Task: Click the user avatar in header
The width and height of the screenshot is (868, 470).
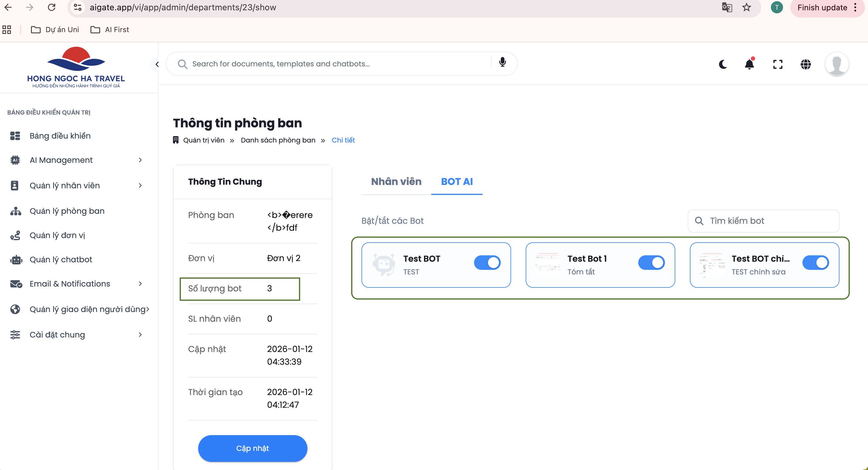Action: (836, 64)
